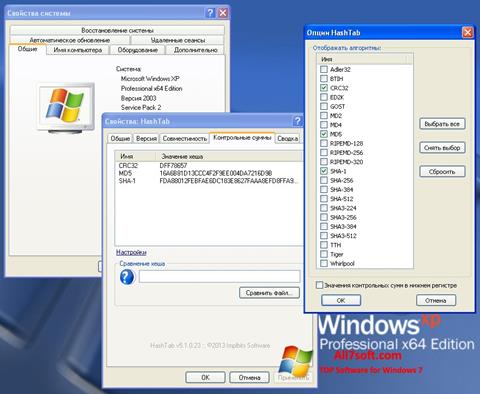Enable the SHA3-512 checkbox

pyautogui.click(x=324, y=236)
